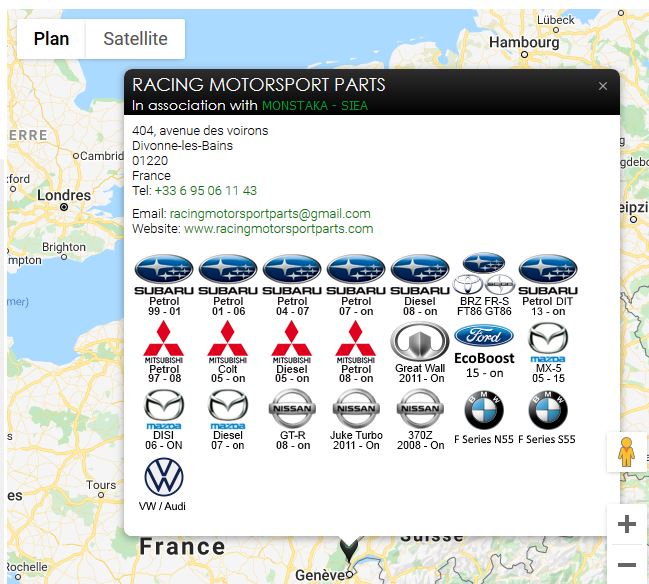Click 'Divonne-les-Bains' address line
The image size is (649, 584).
(183, 146)
